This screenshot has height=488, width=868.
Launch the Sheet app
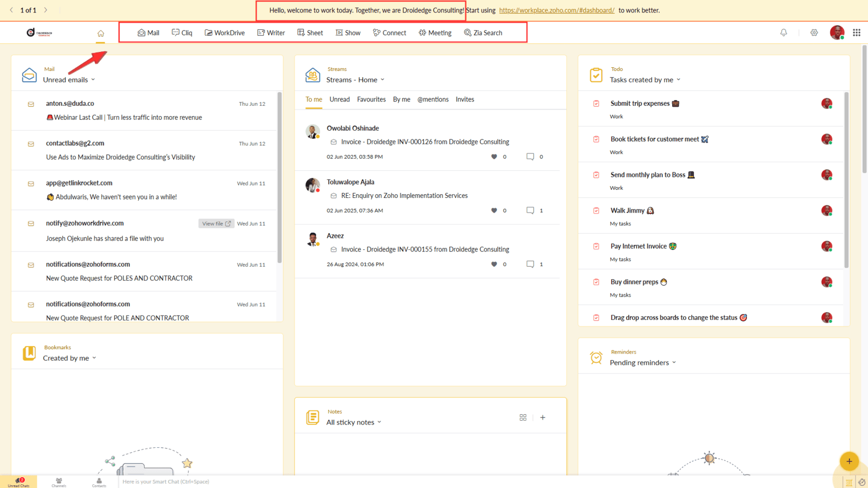pos(310,33)
